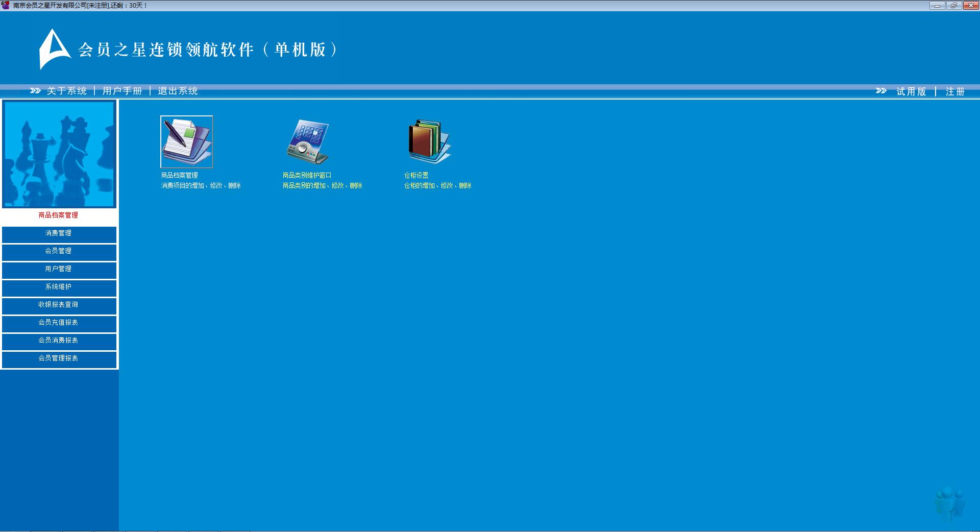This screenshot has width=980, height=532.
Task: Minimize the application window
Action: click(x=937, y=5)
